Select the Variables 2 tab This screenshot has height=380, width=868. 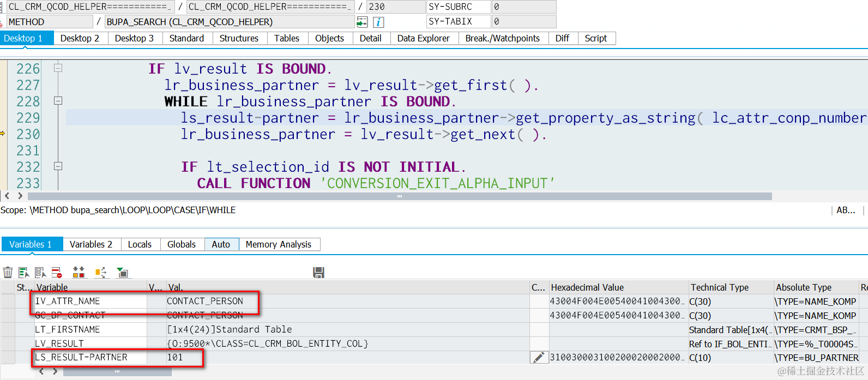point(91,244)
